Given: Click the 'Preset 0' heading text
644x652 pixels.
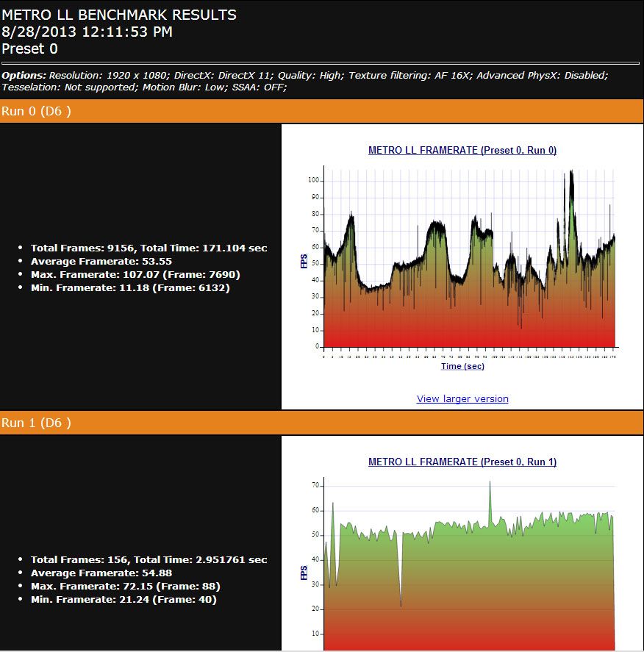Looking at the screenshot, I should (29, 49).
